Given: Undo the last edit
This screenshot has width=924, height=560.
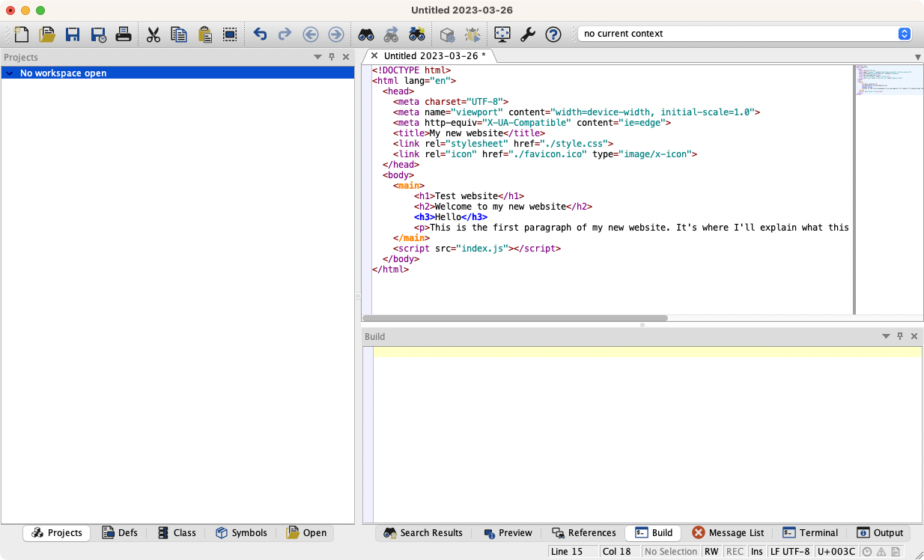Looking at the screenshot, I should (x=260, y=34).
